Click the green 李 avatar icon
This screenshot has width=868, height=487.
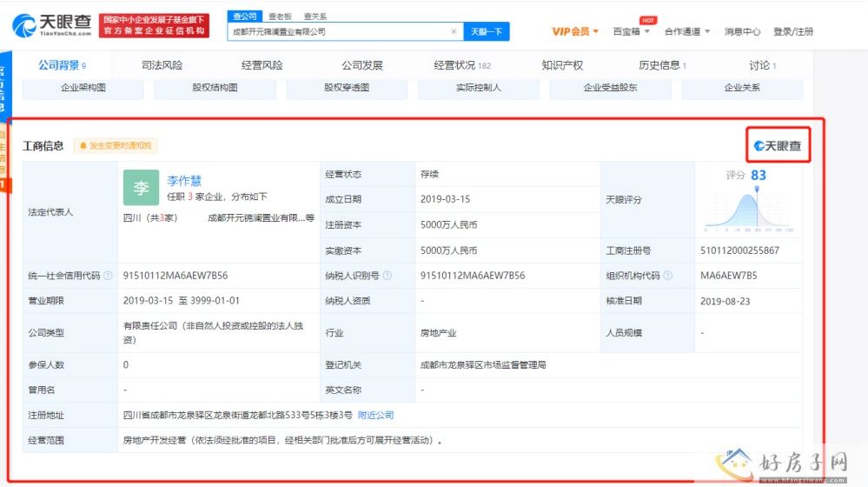pyautogui.click(x=141, y=188)
